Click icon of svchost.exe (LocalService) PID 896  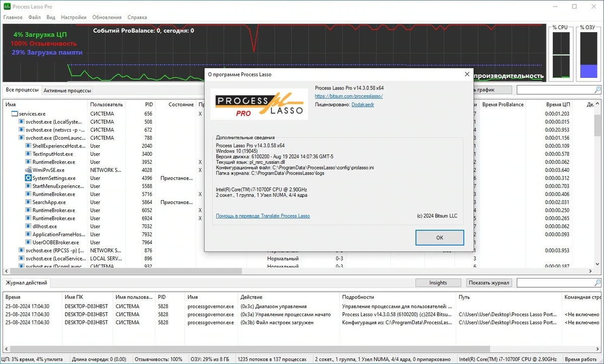(22, 258)
